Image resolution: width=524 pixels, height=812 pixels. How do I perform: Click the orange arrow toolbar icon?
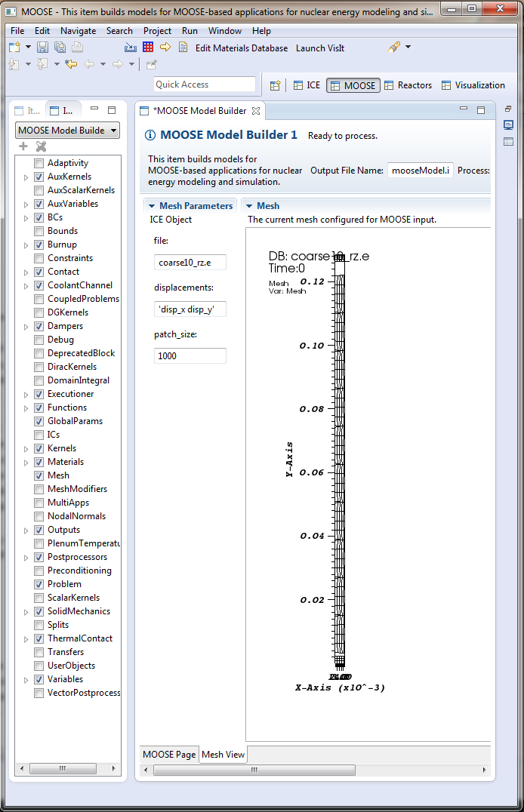tap(165, 47)
